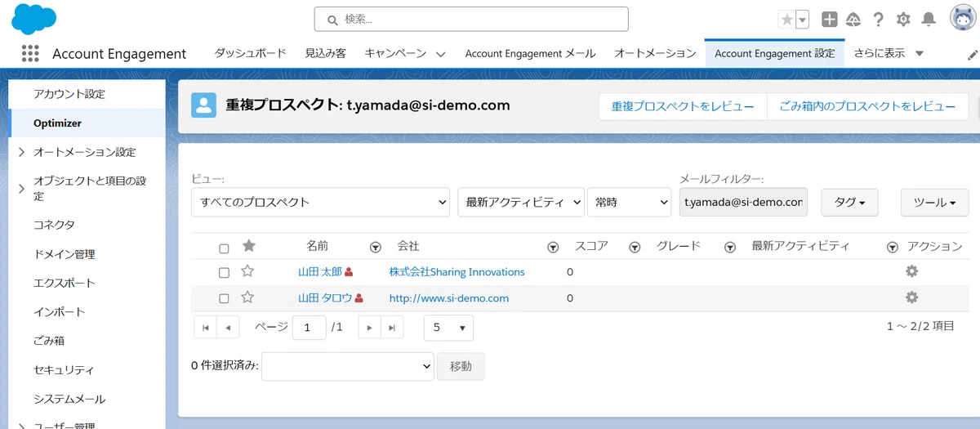Toggle the select-all header checkbox

tap(224, 248)
